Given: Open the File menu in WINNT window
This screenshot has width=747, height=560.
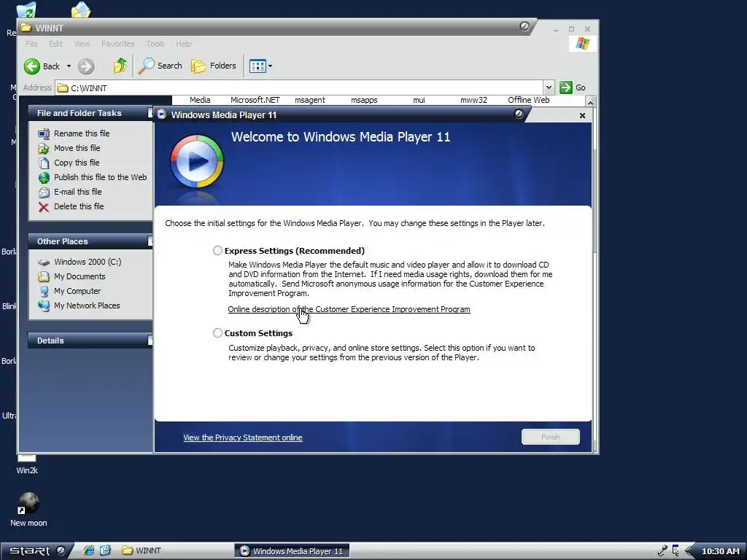Looking at the screenshot, I should click(x=31, y=44).
